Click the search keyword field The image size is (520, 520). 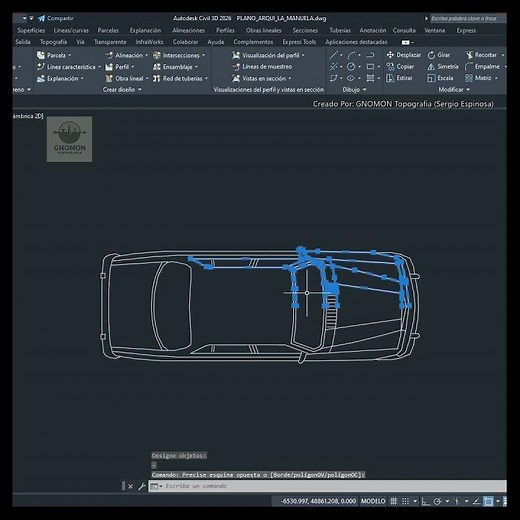(x=467, y=18)
